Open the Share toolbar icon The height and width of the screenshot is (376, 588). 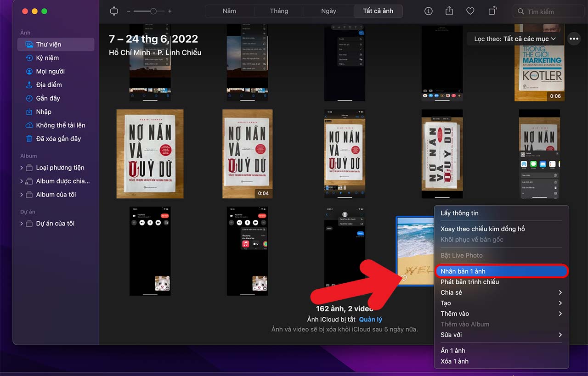pyautogui.click(x=449, y=11)
